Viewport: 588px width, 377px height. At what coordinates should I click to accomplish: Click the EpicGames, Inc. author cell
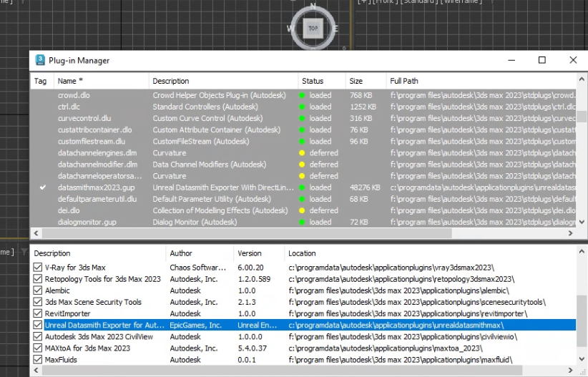pos(196,325)
